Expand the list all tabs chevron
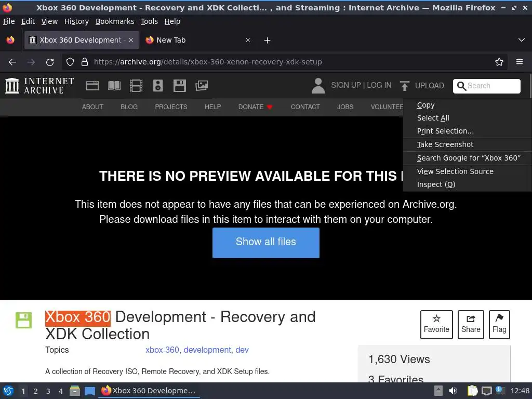Viewport: 532px width, 399px height. point(521,40)
